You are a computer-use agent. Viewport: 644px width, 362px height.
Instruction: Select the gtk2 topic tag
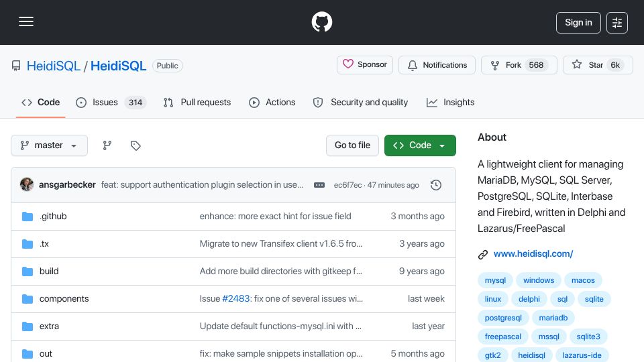tap(492, 355)
